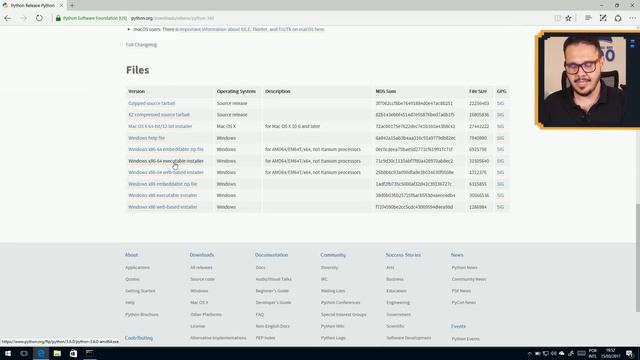The width and height of the screenshot is (640, 360).
Task: Open the Community News footer link
Action: (469, 279)
